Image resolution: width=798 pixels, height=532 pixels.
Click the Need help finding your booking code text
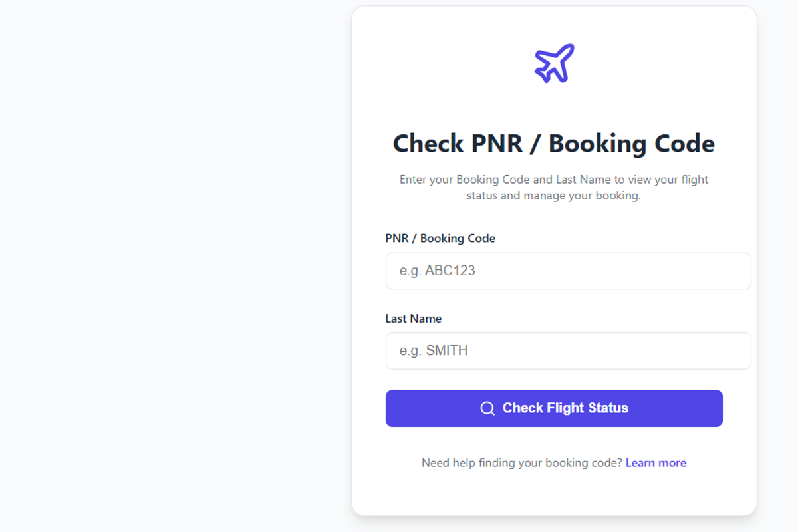click(523, 462)
